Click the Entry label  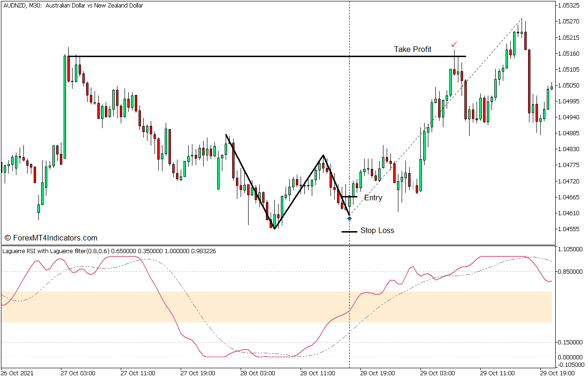(374, 197)
